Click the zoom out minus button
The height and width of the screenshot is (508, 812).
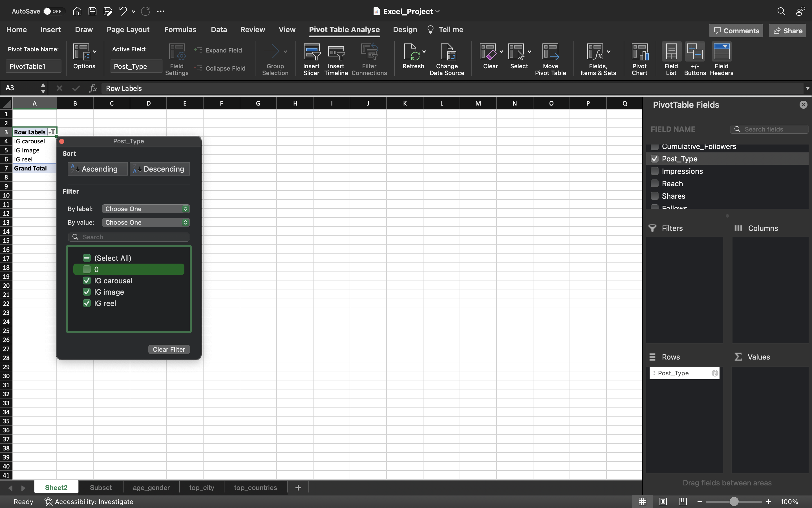pyautogui.click(x=700, y=501)
